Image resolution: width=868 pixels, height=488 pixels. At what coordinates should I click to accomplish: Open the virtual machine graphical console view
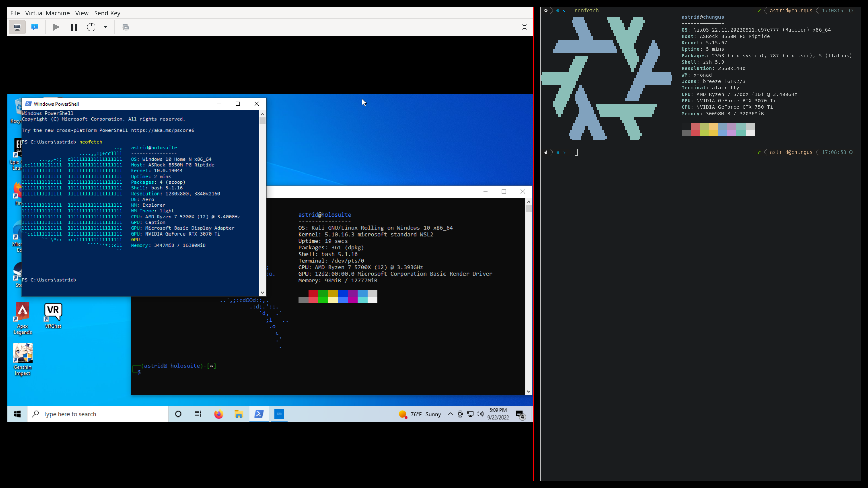pyautogui.click(x=17, y=27)
